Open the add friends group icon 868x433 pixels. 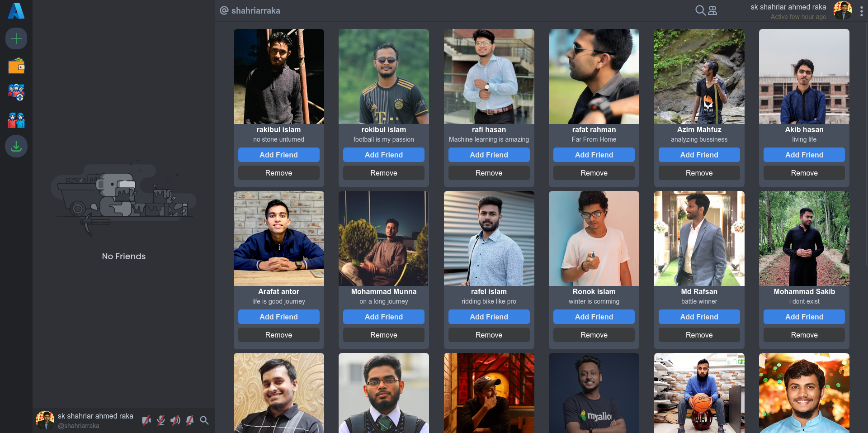(16, 92)
